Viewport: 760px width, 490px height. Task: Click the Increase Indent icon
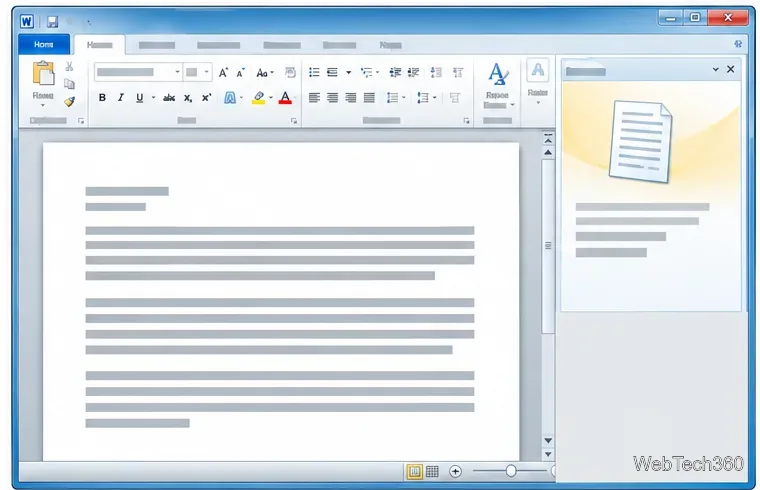point(413,72)
